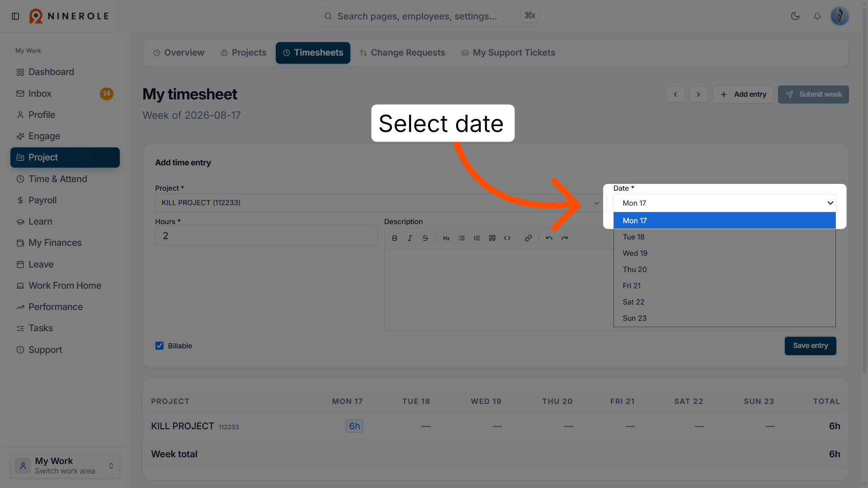Open the Change Requests tab

(402, 53)
